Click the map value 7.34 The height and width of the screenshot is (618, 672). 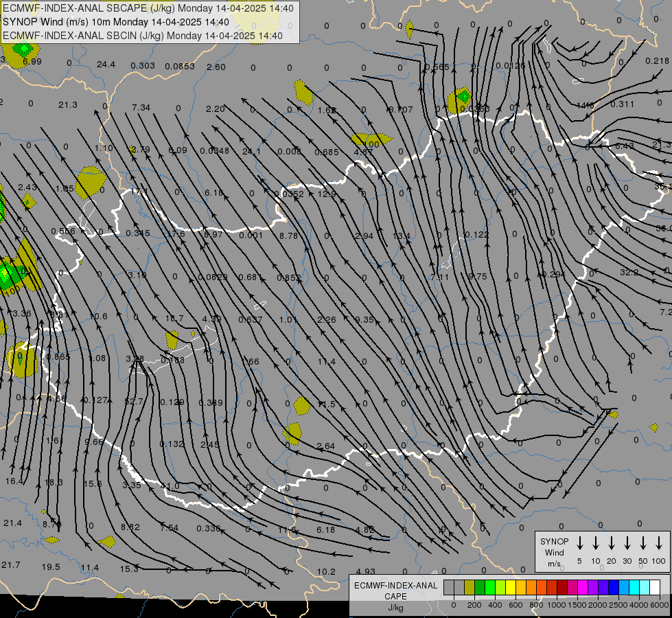point(141,108)
